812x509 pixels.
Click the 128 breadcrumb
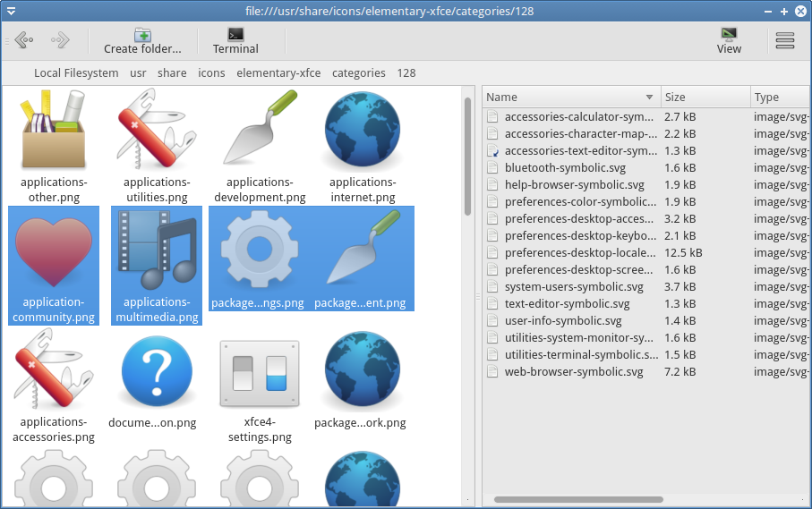tap(406, 73)
